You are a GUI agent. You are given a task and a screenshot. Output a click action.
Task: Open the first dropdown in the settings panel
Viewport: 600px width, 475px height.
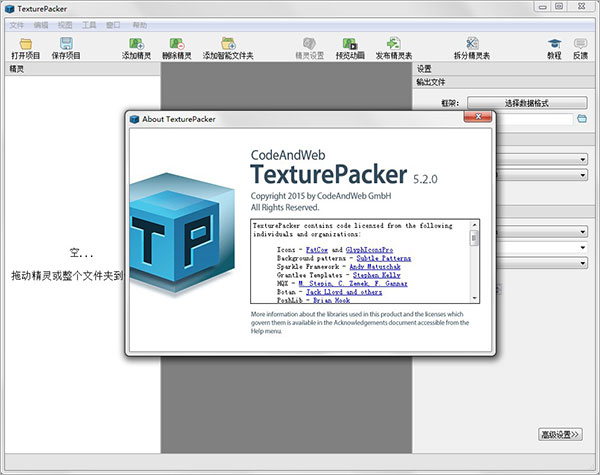click(x=541, y=159)
